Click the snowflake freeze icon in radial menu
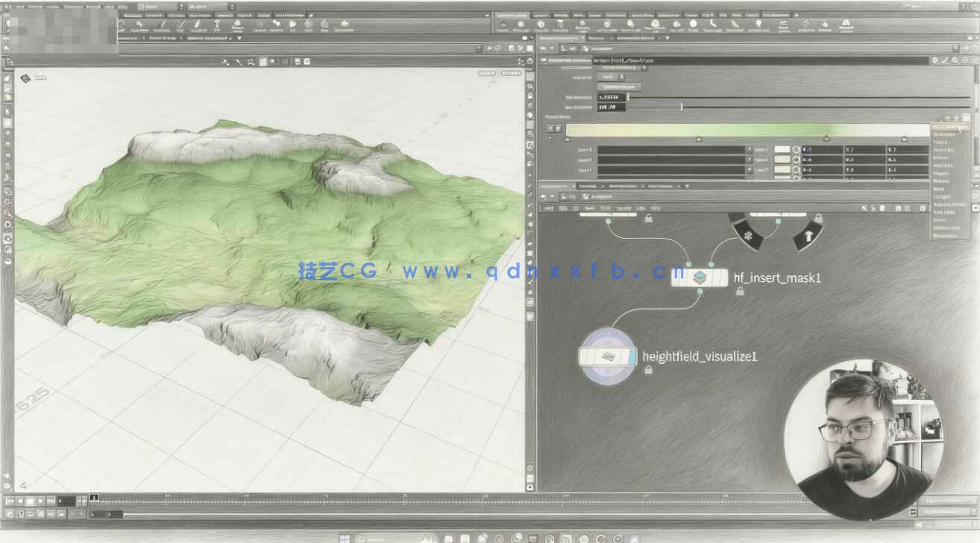 coord(747,236)
